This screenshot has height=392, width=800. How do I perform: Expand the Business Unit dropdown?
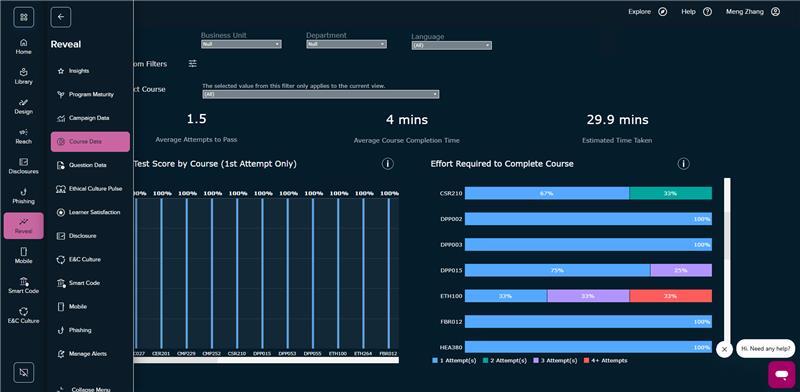tap(241, 44)
